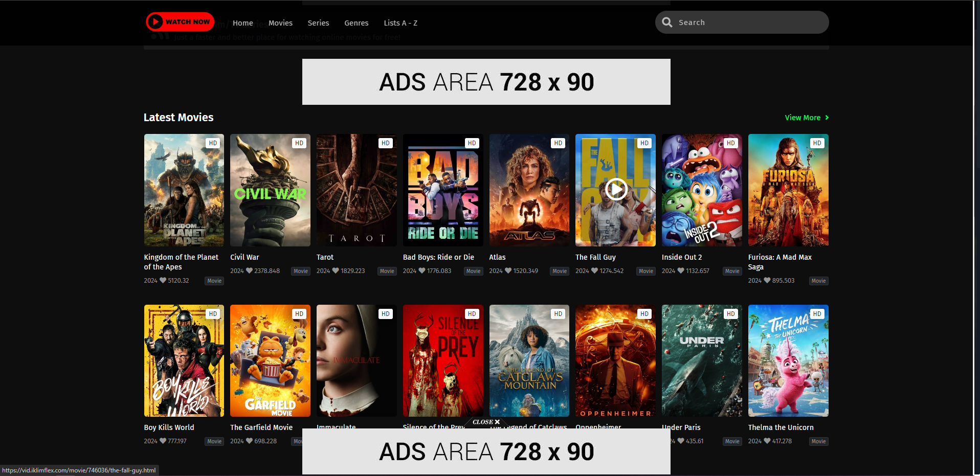Screen dimensions: 980x476
Task: Click the View More arrow icon
Action: pos(827,118)
